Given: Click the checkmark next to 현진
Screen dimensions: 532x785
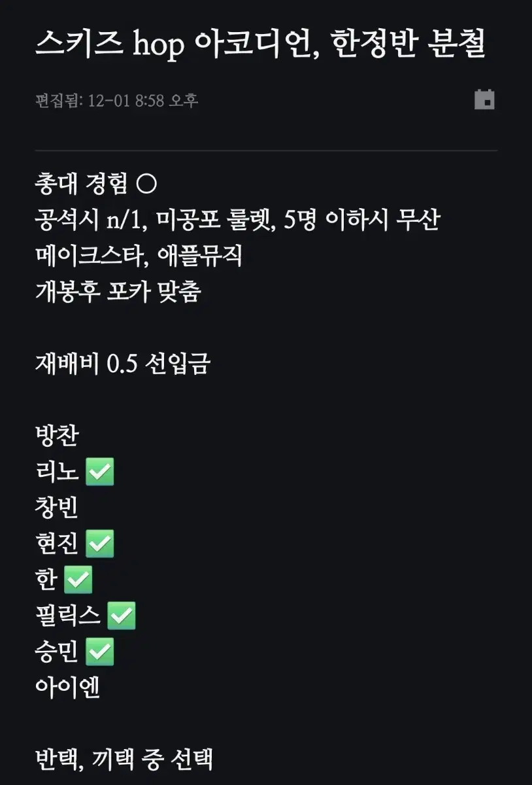Looking at the screenshot, I should [x=100, y=544].
